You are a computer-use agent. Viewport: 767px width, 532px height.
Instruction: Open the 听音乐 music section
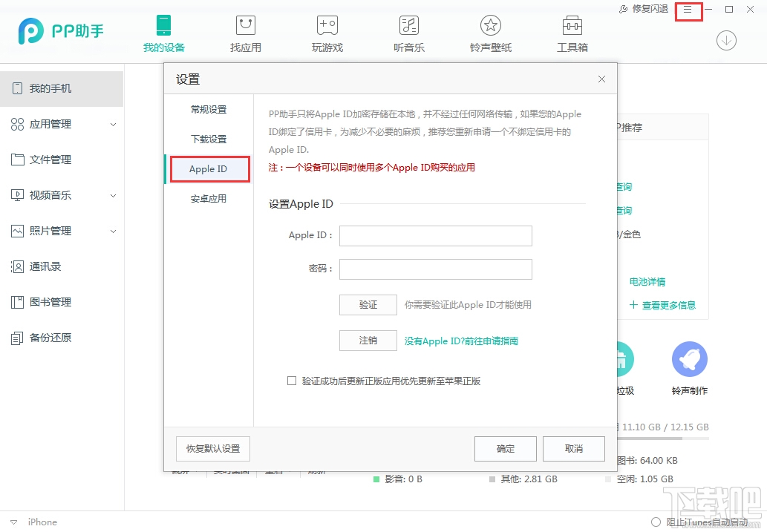pyautogui.click(x=408, y=33)
